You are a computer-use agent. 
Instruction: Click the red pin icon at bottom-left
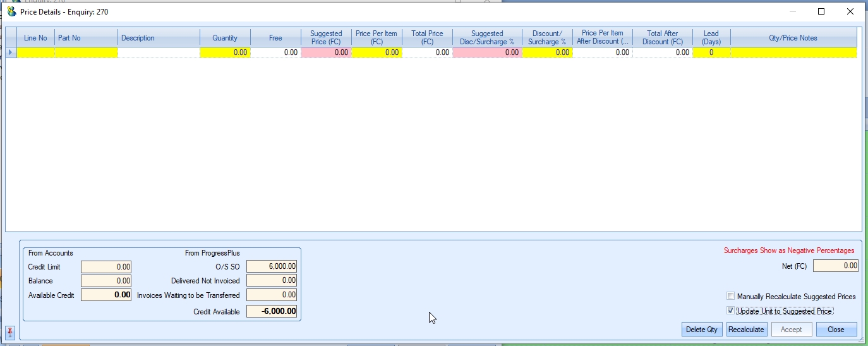point(10,332)
